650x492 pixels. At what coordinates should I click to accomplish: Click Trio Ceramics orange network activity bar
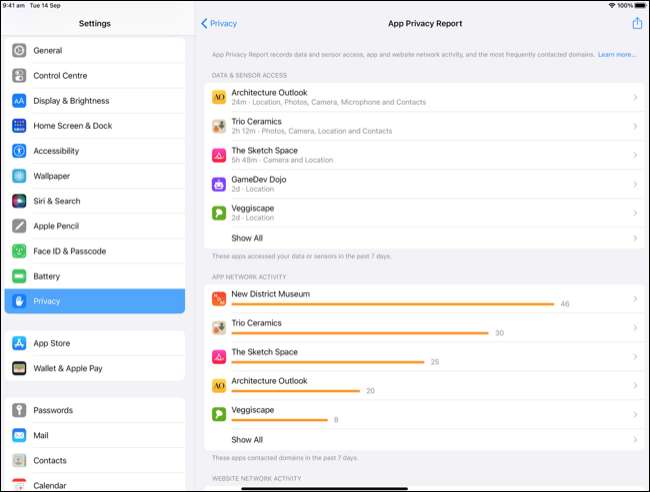(359, 333)
